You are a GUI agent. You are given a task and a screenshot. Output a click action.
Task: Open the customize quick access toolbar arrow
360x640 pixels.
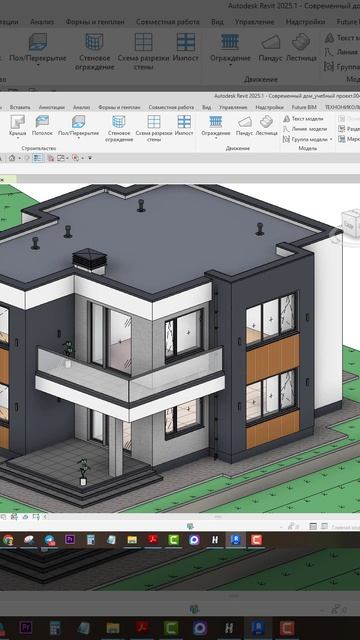tap(90, 158)
